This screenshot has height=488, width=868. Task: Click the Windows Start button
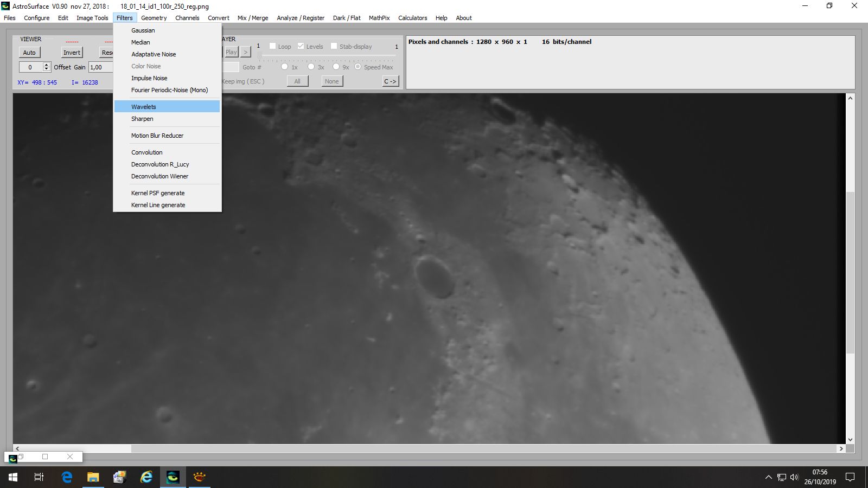(x=13, y=477)
